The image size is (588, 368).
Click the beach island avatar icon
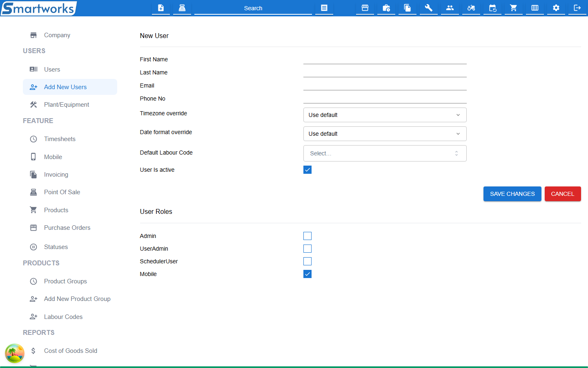click(x=15, y=353)
